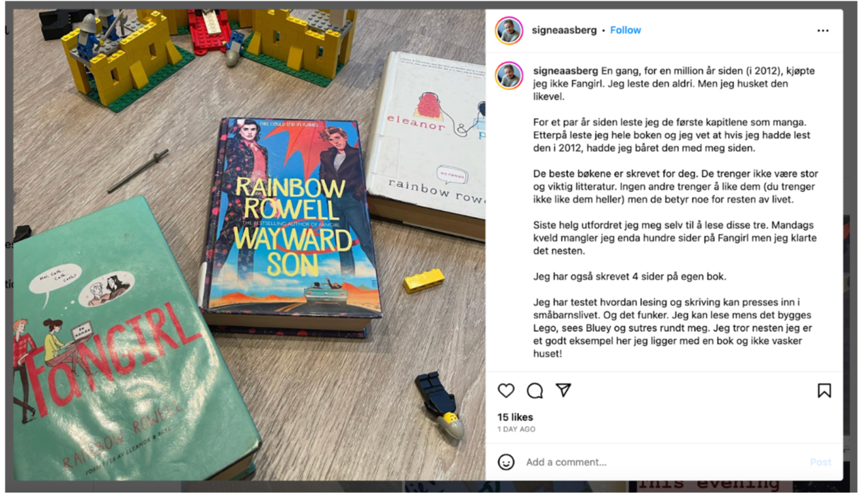Click the Wayward Son book in photo

coord(290,225)
